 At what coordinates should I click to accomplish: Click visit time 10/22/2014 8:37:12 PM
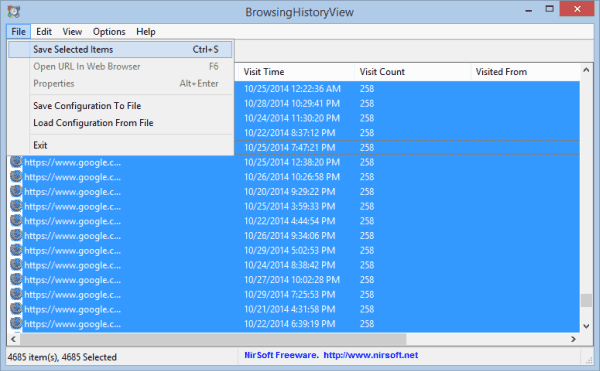(x=290, y=133)
